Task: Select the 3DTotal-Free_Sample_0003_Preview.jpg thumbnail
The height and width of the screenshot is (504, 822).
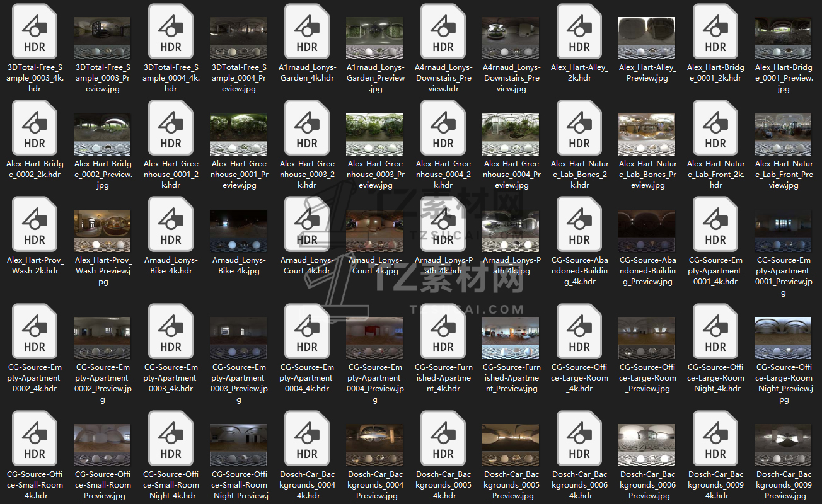Action: pos(103,38)
